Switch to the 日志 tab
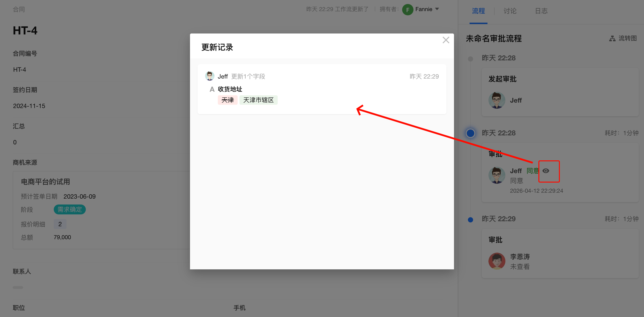Screen dimensions: 644x317 541,11
